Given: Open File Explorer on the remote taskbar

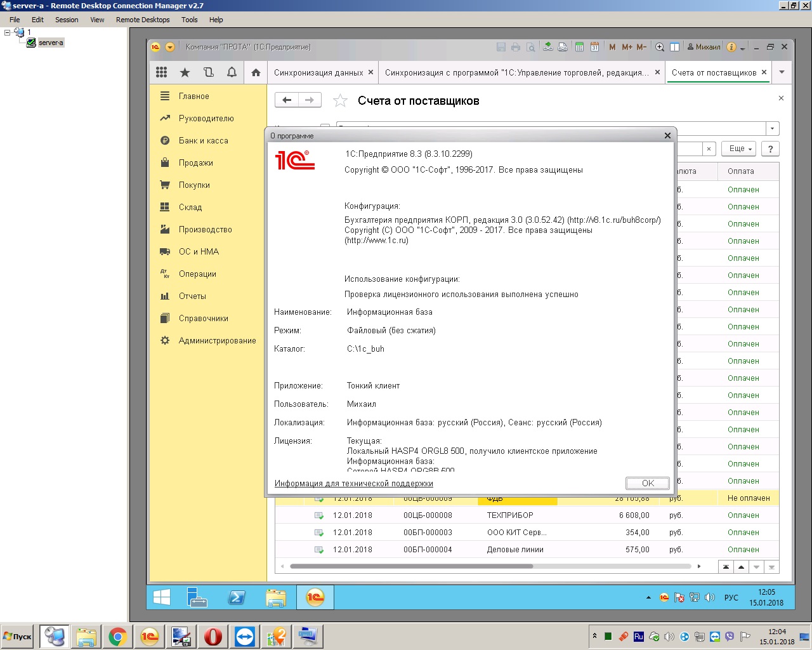Looking at the screenshot, I should (x=276, y=597).
